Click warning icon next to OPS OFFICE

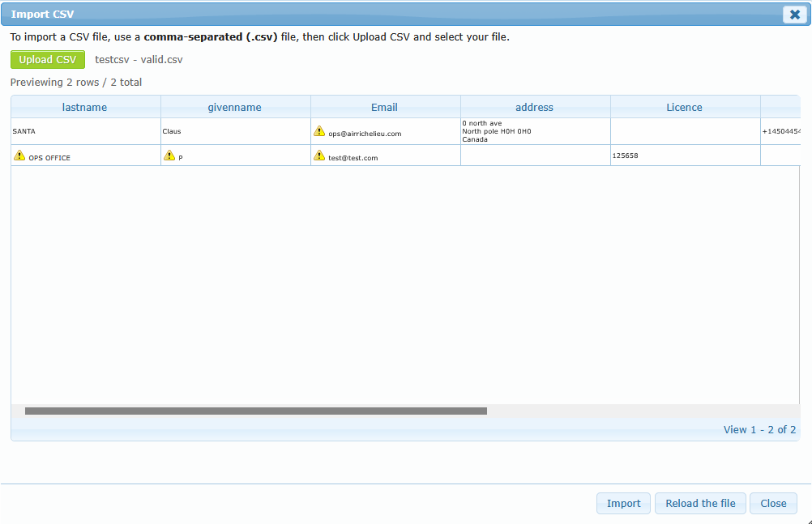[19, 155]
